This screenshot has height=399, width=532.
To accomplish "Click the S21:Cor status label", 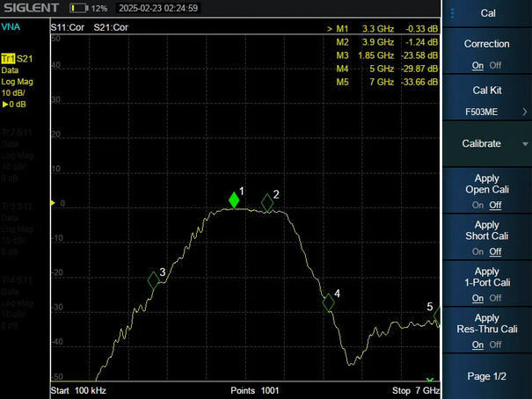I will click(111, 27).
